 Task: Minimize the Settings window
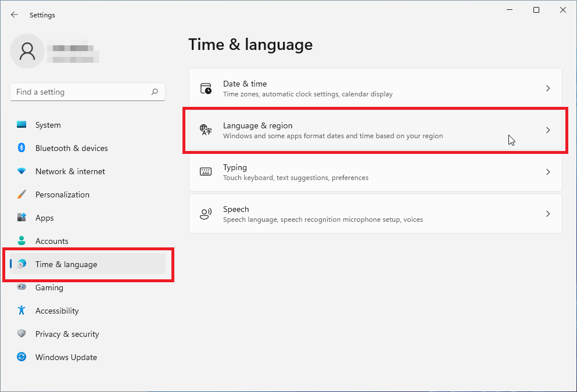(510, 10)
